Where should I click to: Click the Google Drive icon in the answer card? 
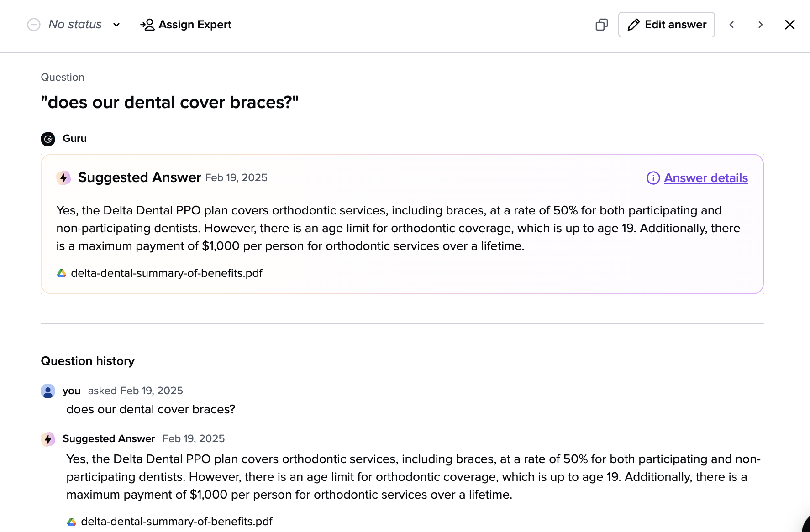[x=62, y=273]
